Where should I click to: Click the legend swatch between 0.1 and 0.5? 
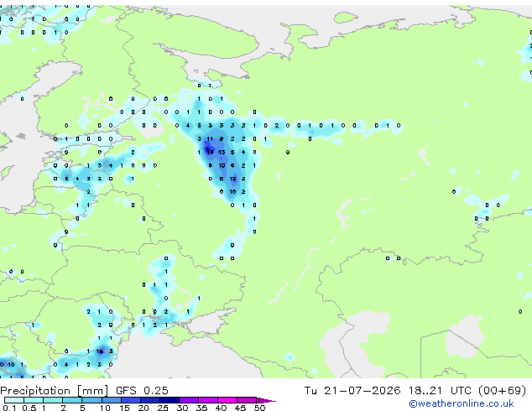(14, 400)
